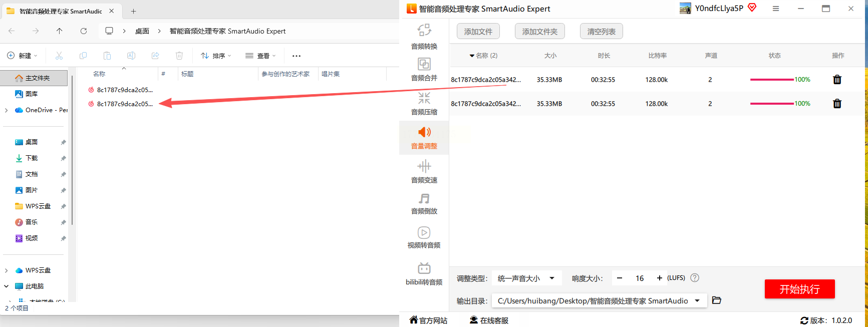Click 清空列表 clear list button
Screen dimensions: 868x327
pyautogui.click(x=602, y=32)
